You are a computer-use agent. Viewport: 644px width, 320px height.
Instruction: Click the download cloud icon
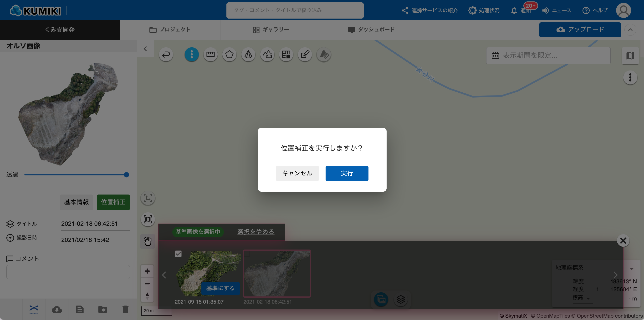click(57, 310)
